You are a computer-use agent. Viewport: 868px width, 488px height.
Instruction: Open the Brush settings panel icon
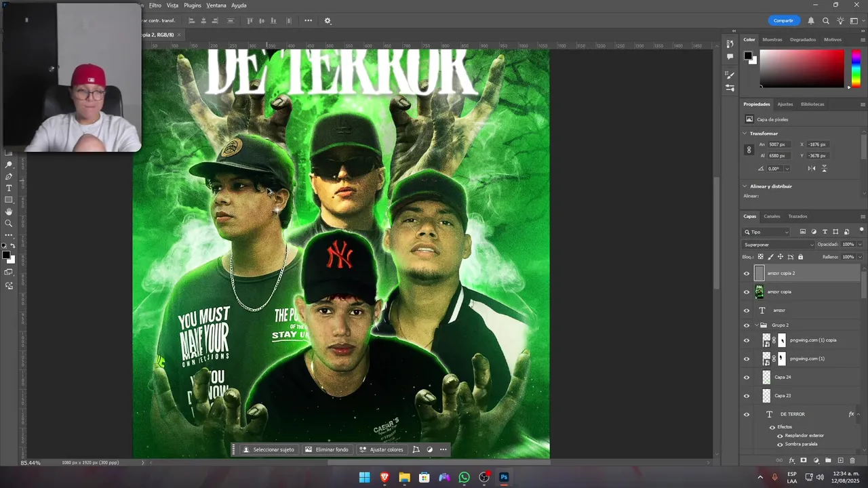(x=730, y=75)
